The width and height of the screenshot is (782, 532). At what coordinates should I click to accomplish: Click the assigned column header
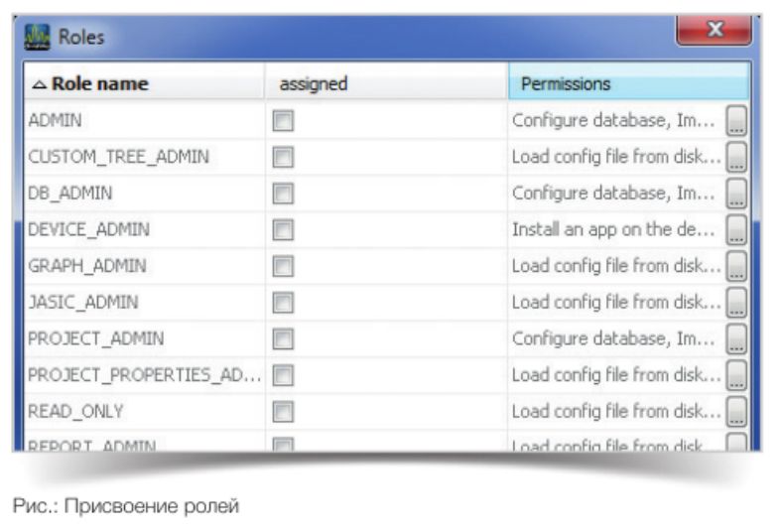(313, 84)
